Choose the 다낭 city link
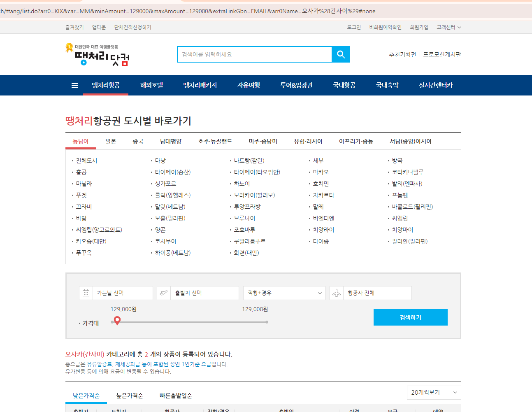 (x=160, y=161)
